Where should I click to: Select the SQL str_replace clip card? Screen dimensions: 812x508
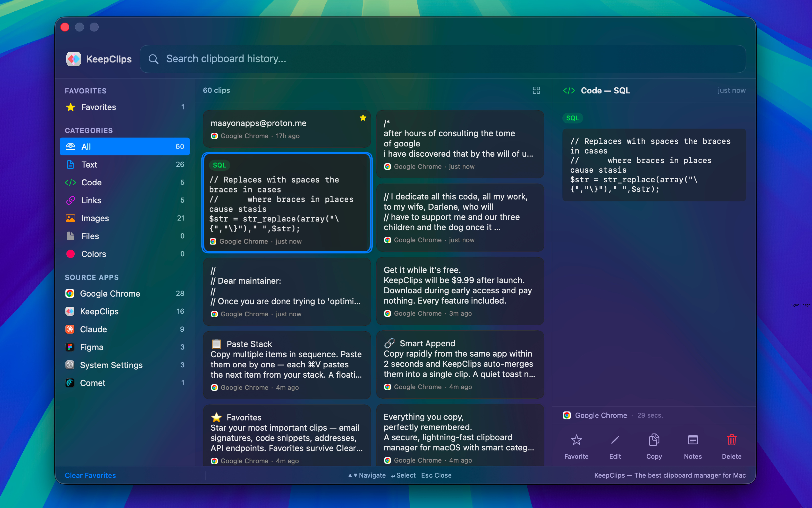pos(287,202)
